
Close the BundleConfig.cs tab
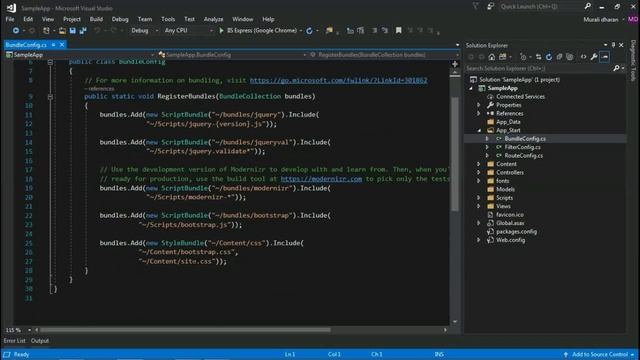tap(62, 44)
